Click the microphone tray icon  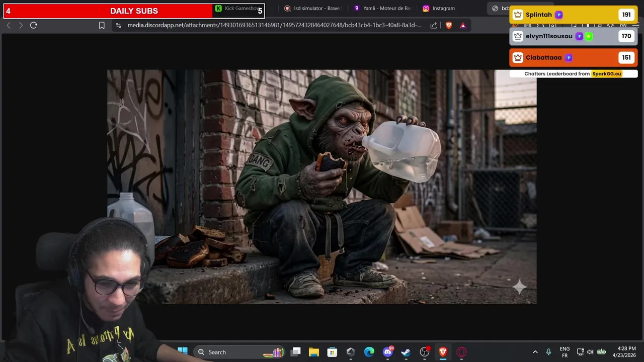tap(549, 352)
